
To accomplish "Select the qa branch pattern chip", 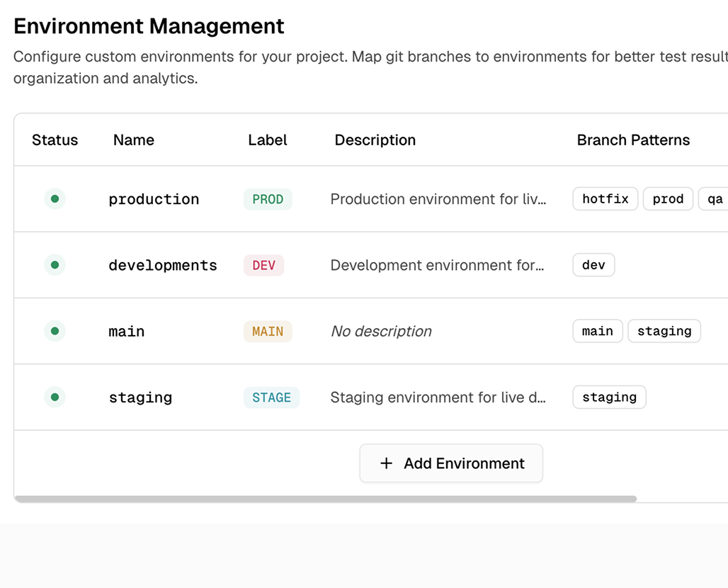I will (x=714, y=199).
